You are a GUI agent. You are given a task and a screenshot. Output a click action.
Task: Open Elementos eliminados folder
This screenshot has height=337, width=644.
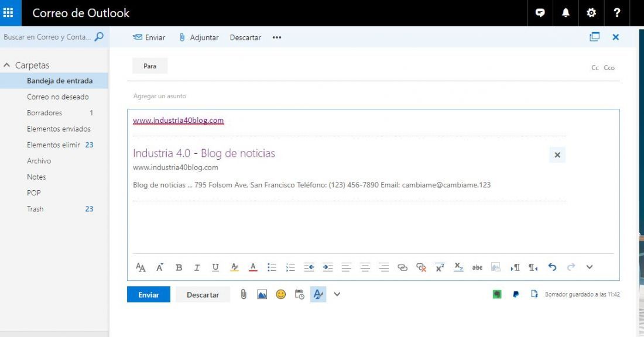point(54,145)
